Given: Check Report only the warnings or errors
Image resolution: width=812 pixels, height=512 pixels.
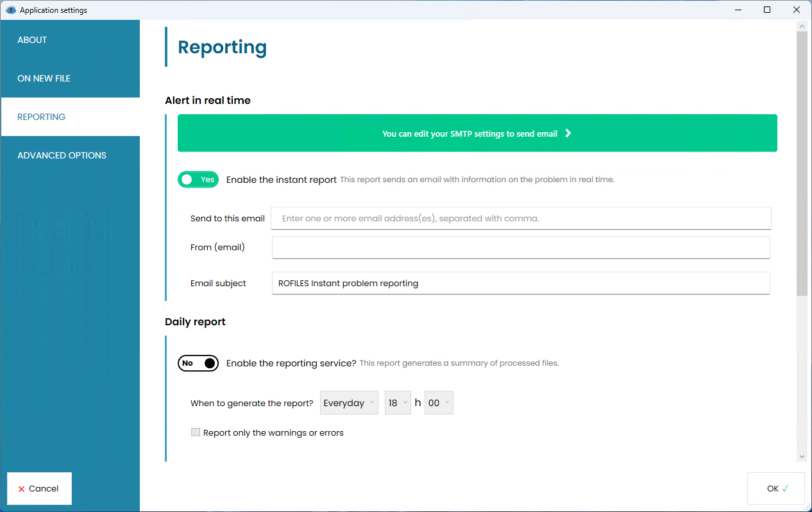Looking at the screenshot, I should coord(196,432).
